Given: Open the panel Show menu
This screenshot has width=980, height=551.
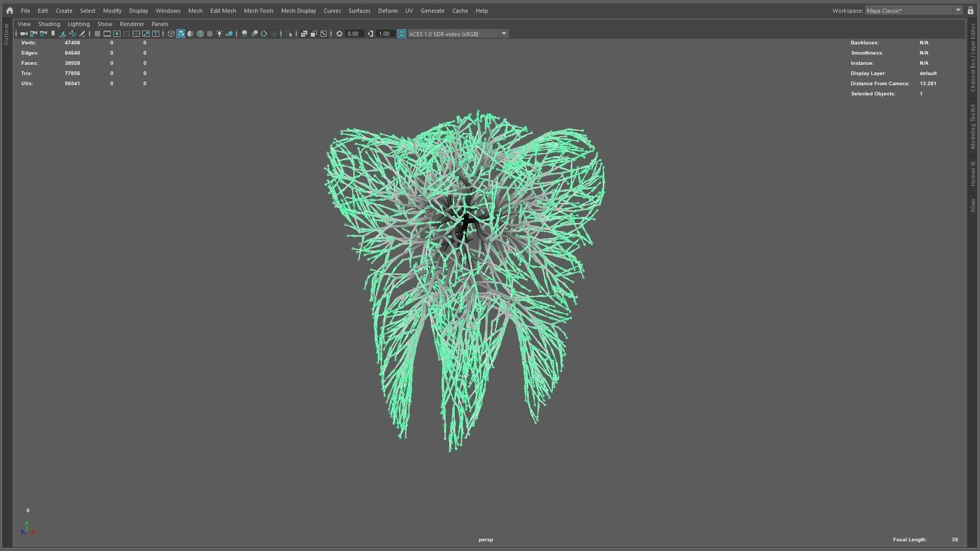Looking at the screenshot, I should pos(105,24).
